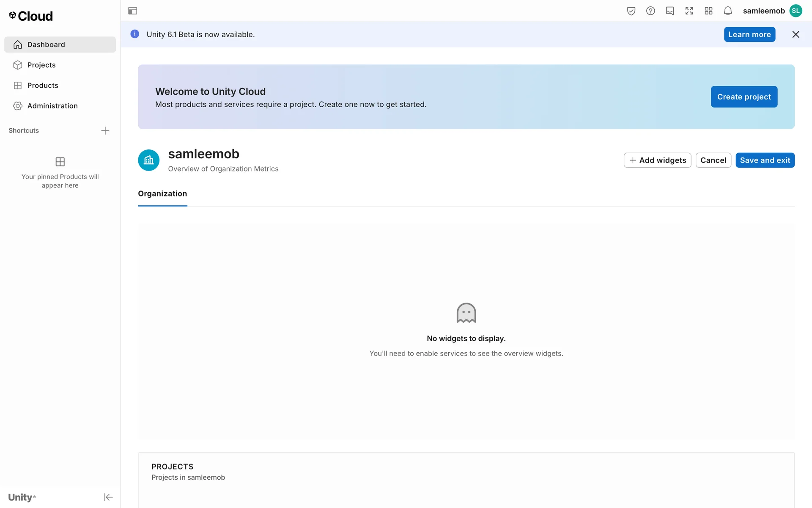Open the help question mark icon
Viewport: 812px width, 508px height.
pyautogui.click(x=650, y=11)
